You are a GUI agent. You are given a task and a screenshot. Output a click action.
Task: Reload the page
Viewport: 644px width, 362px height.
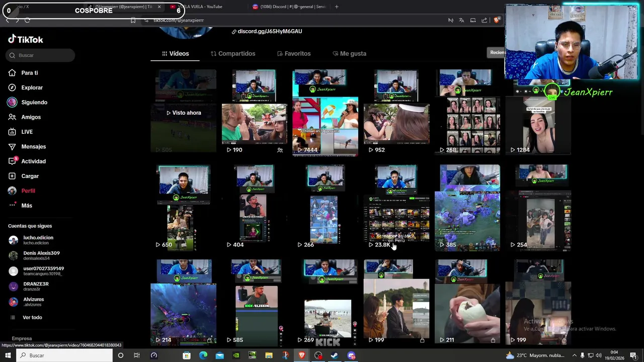(27, 20)
